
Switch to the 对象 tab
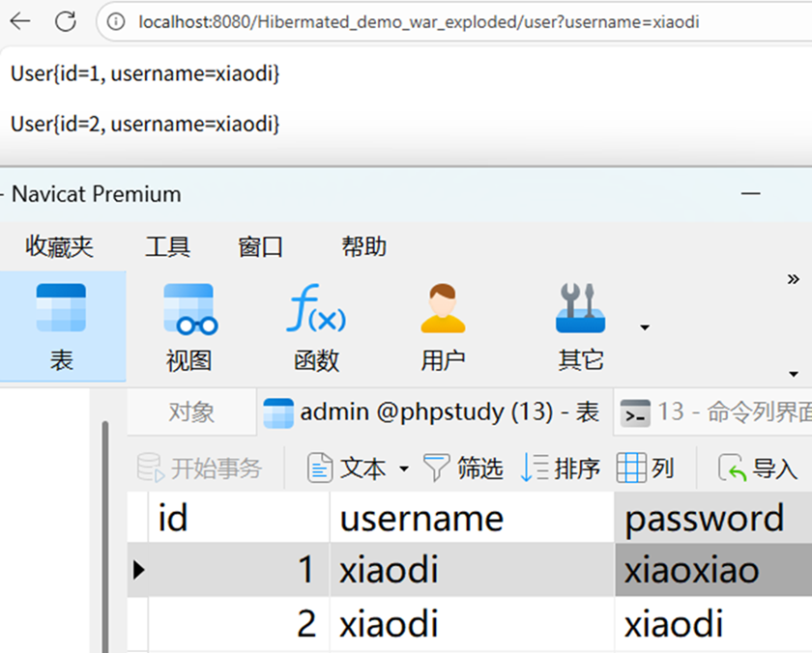tap(191, 412)
